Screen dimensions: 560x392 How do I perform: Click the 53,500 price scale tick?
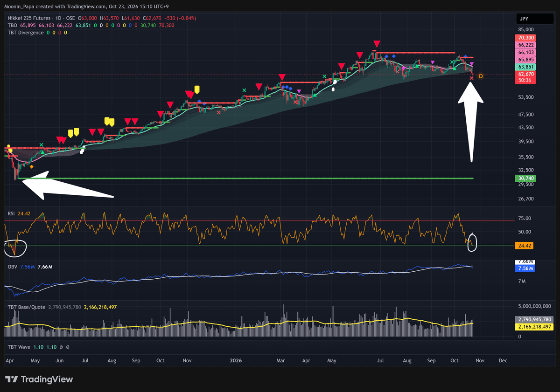pos(525,97)
